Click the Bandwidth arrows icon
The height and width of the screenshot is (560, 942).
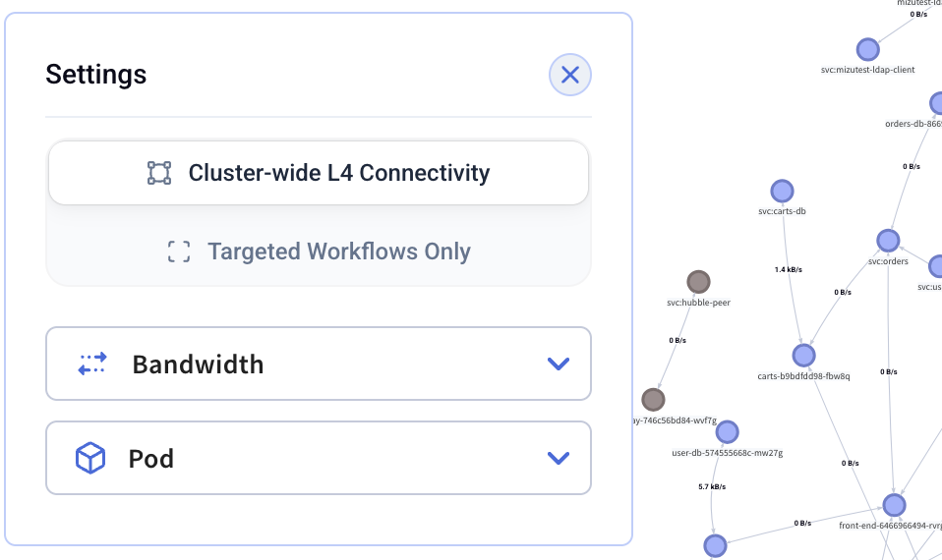92,364
